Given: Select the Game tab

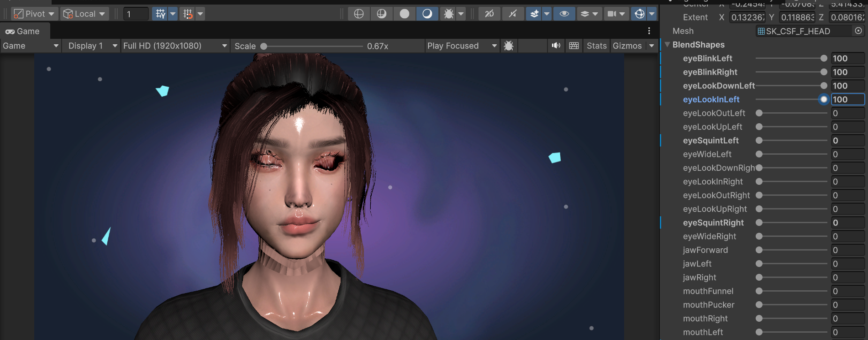Looking at the screenshot, I should (23, 31).
